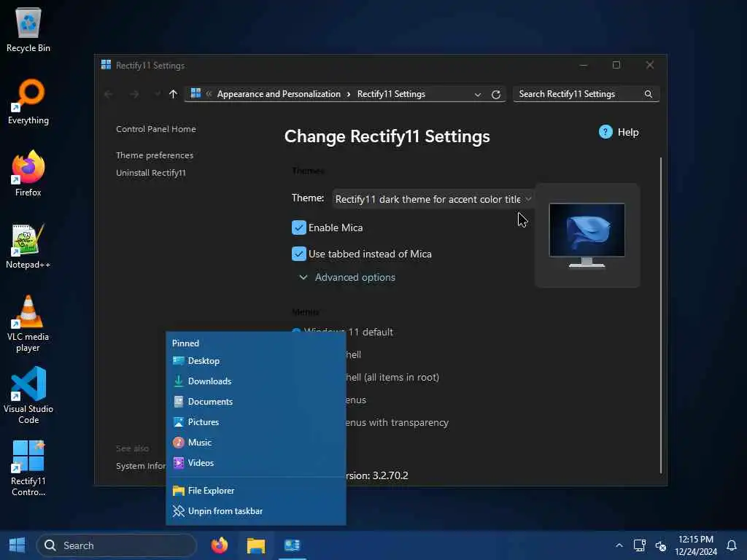Click the Windows Start button
Viewport: 747px width, 560px height.
pyautogui.click(x=18, y=545)
